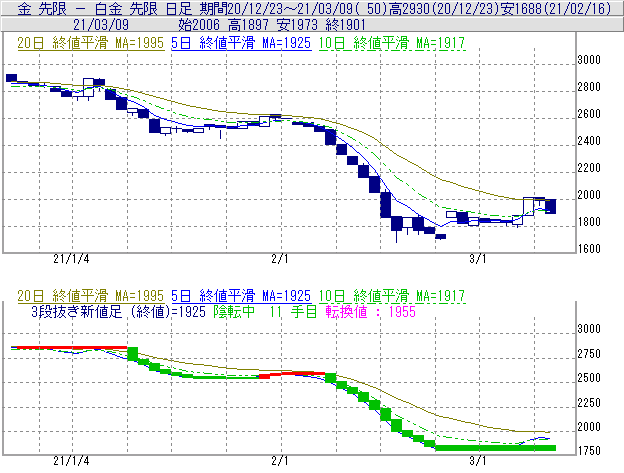The image size is (624, 473).
Task: Click upper chart '20日 終値平滑 MA=1995' legend
Action: (x=91, y=43)
